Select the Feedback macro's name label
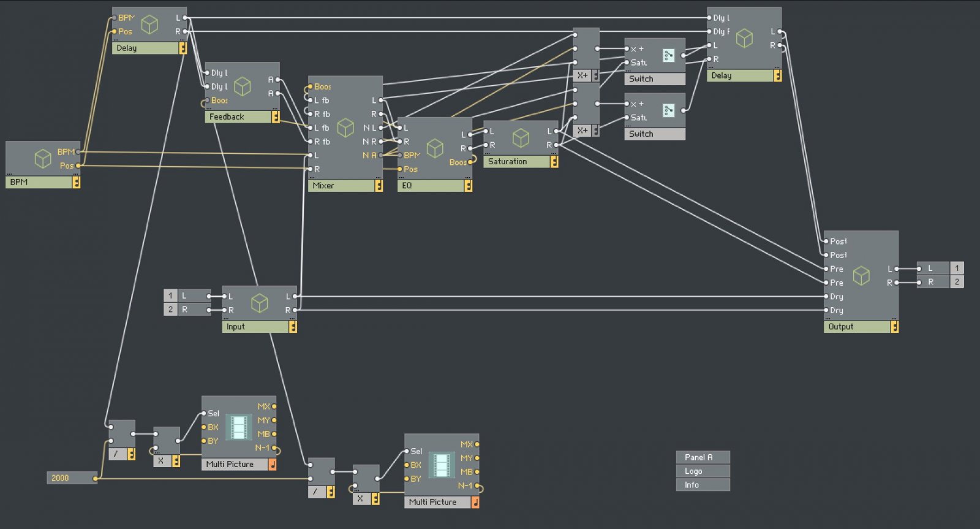Screen dimensions: 980x529 coord(238,117)
